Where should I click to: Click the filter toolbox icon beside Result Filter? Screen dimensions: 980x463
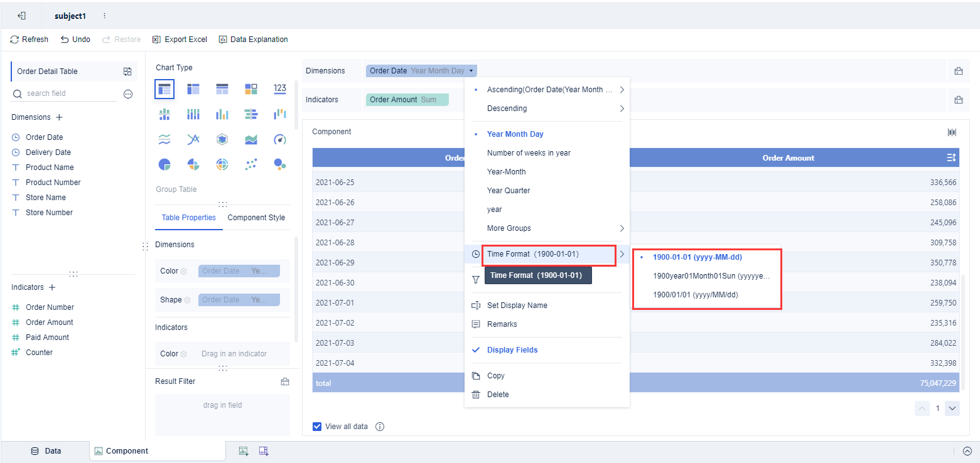click(x=285, y=381)
